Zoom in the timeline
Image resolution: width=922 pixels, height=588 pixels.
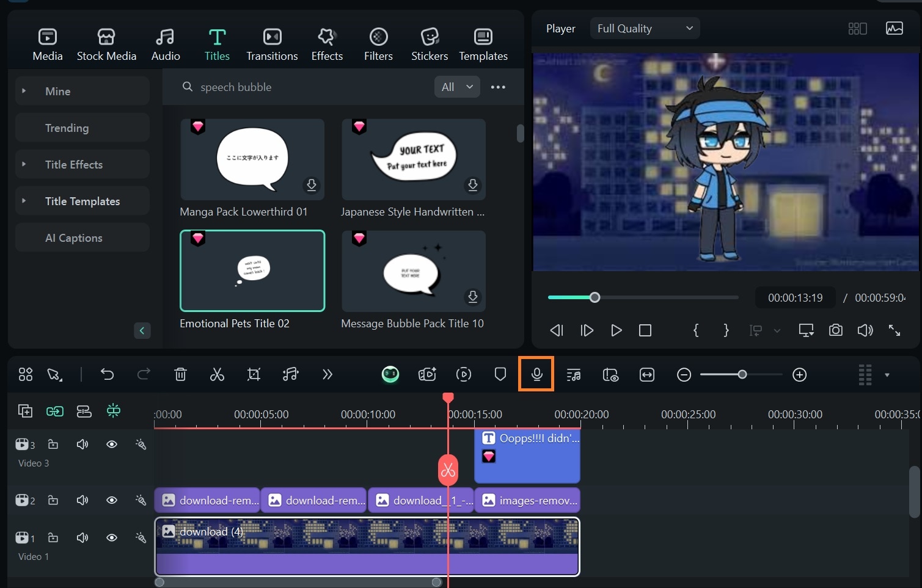[800, 375]
